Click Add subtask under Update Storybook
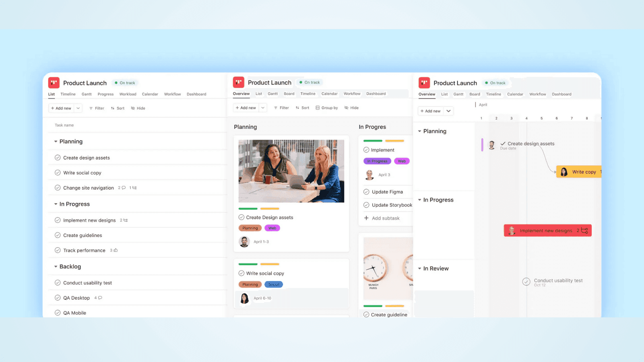 382,218
